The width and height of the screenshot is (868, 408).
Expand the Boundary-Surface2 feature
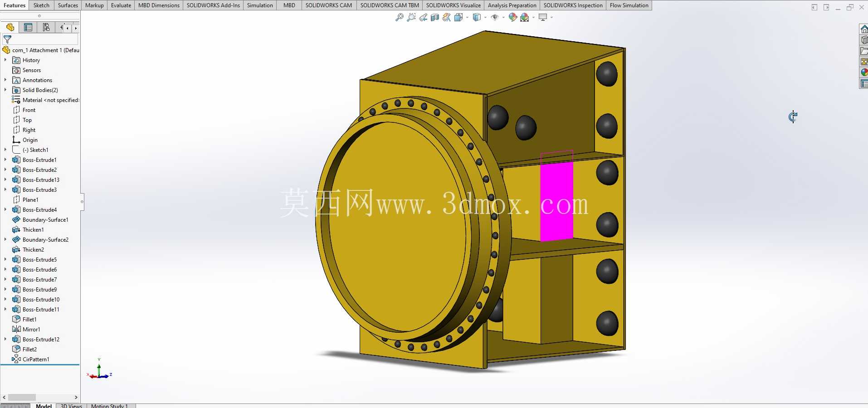[5, 239]
